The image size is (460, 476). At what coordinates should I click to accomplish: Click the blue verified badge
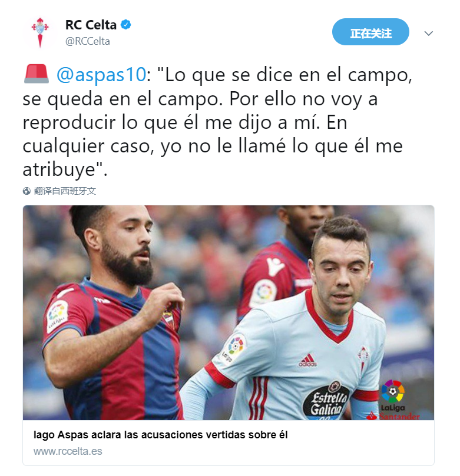(x=126, y=25)
